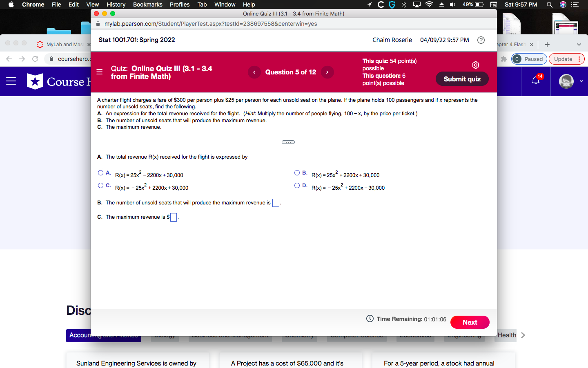
Task: Select answer choice A radio button
Action: [x=100, y=173]
